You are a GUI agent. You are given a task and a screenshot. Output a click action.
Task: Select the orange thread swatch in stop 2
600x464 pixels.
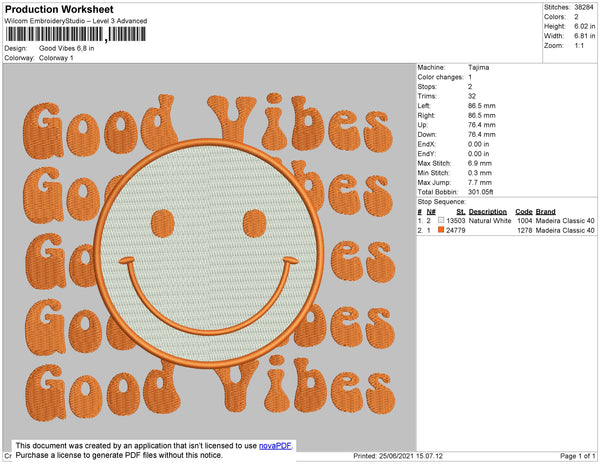(x=441, y=230)
